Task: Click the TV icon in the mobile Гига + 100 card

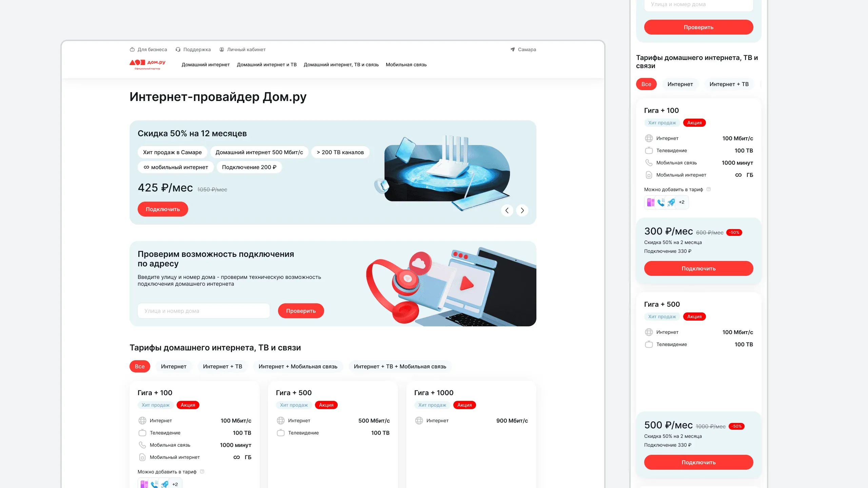Action: tap(649, 150)
